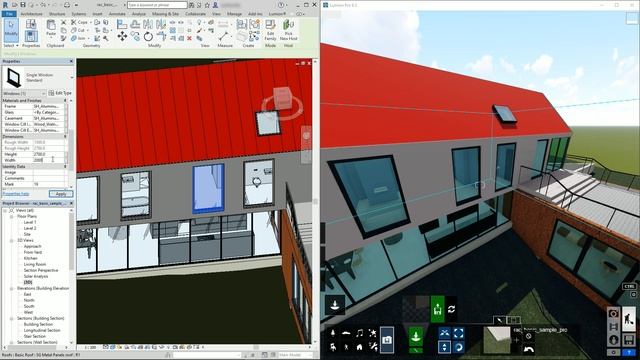Switch to Lumion build mode button

click(x=629, y=319)
